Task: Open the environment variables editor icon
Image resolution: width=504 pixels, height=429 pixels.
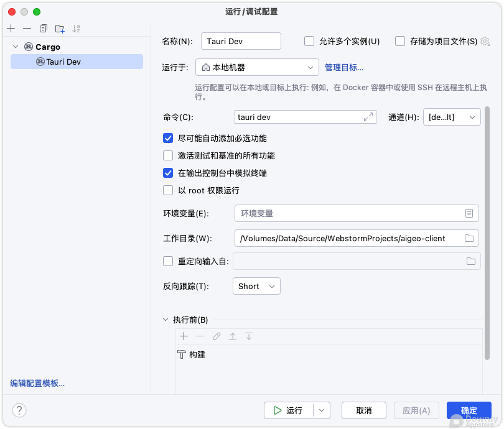Action: tap(469, 213)
